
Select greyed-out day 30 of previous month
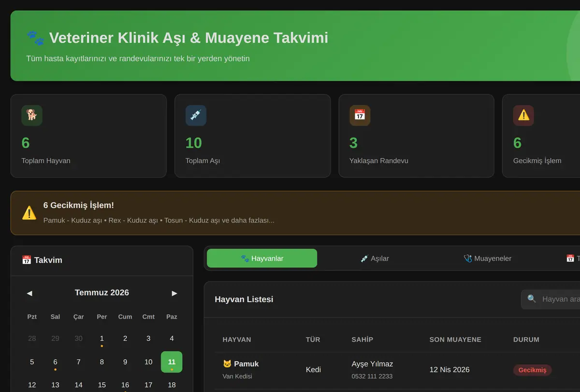pyautogui.click(x=78, y=339)
